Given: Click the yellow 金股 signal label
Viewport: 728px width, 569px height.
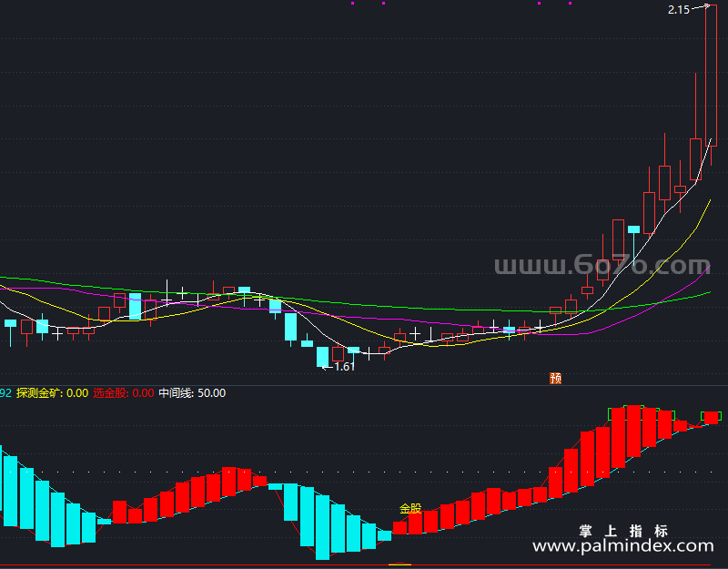Looking at the screenshot, I should 410,509.
